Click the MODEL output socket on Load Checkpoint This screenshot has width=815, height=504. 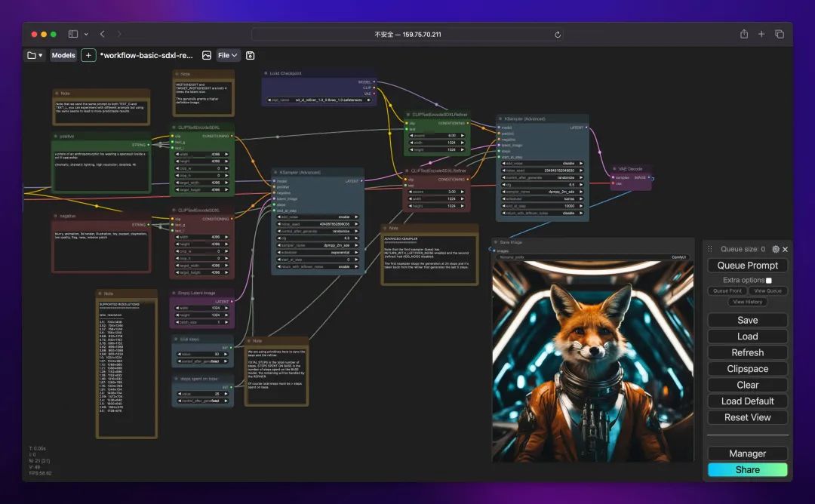coord(374,81)
